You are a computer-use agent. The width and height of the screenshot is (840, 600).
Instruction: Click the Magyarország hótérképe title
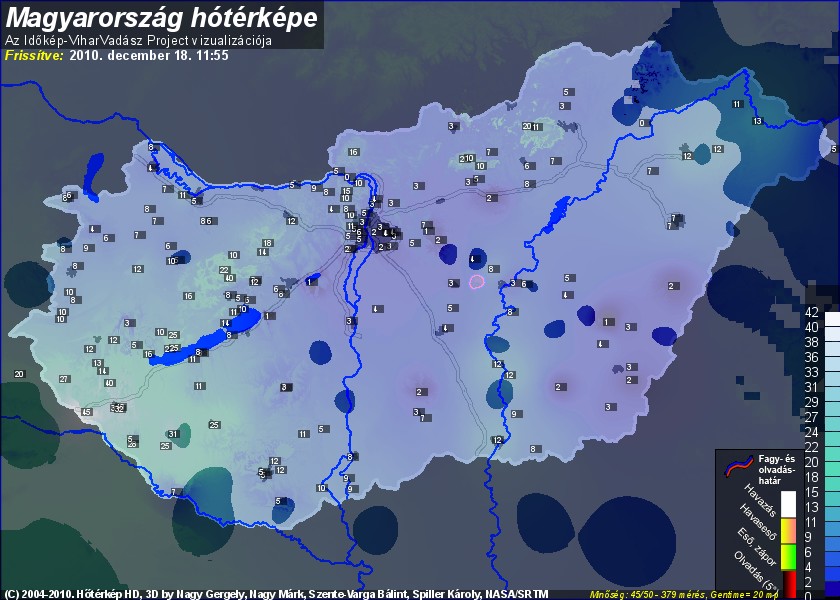click(x=162, y=17)
